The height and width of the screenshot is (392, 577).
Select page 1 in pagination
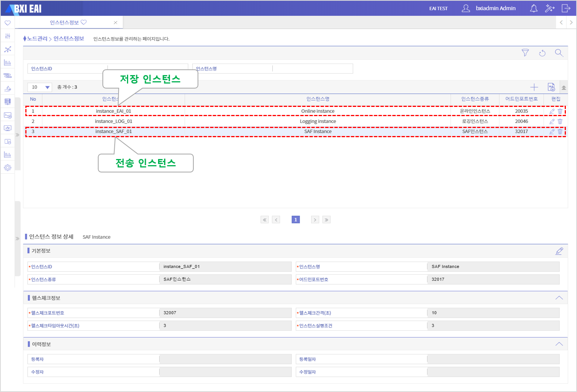296,220
